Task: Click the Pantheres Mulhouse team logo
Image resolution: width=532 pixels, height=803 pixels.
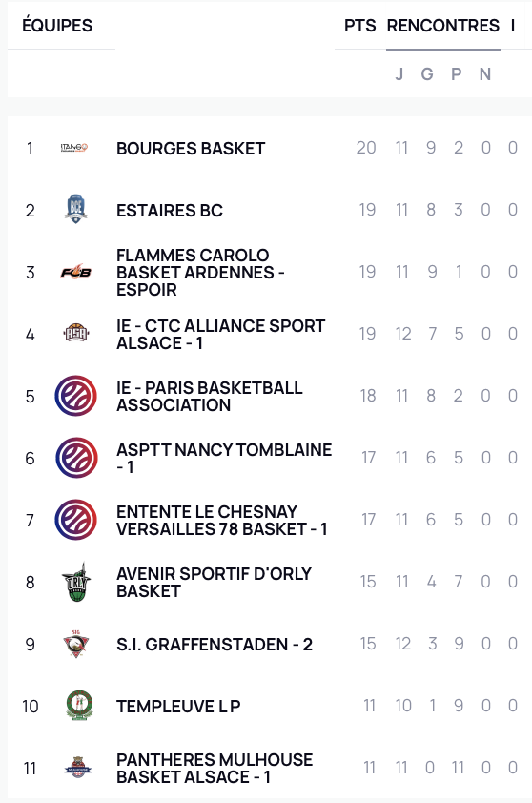Action: point(78,768)
